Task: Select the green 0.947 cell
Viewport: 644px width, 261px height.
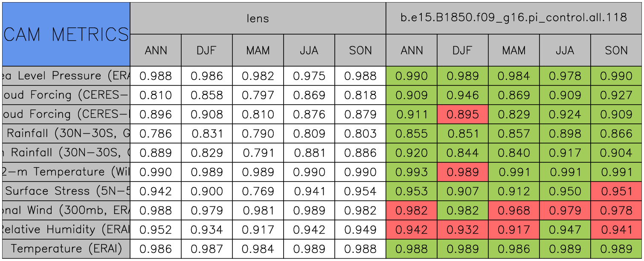Action: [x=565, y=230]
